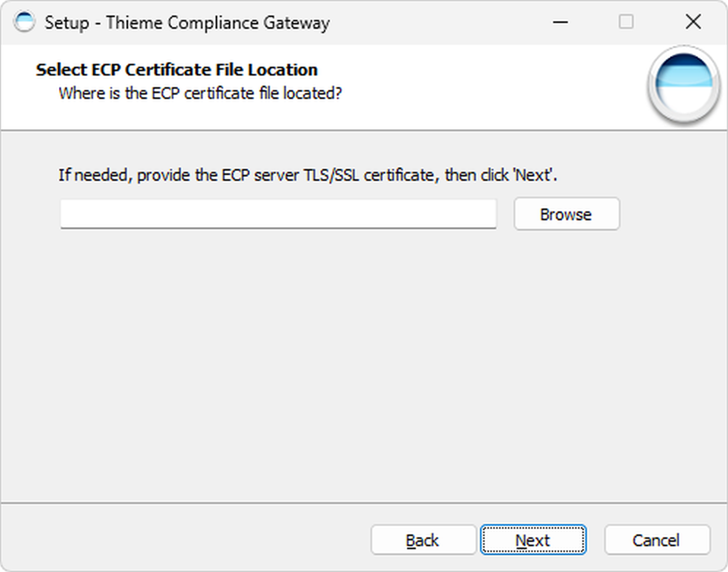
Task: Click empty title bar space right of title
Action: [438, 22]
